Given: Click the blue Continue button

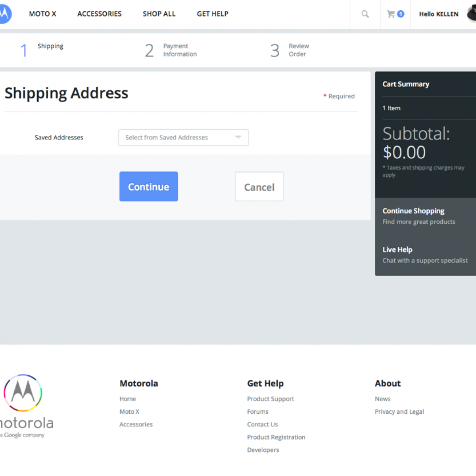Looking at the screenshot, I should pos(148,186).
